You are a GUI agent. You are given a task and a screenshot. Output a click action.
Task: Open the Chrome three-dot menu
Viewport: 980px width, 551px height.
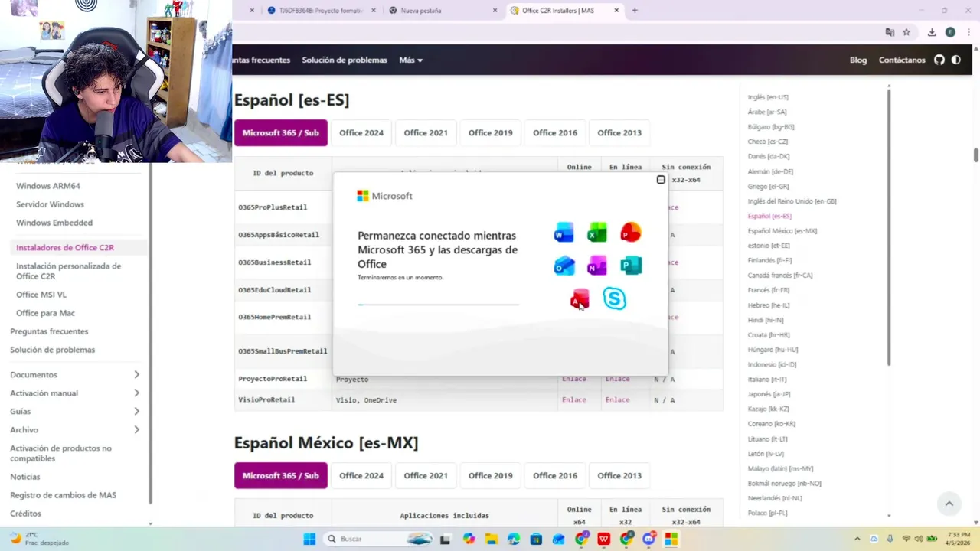[969, 32]
